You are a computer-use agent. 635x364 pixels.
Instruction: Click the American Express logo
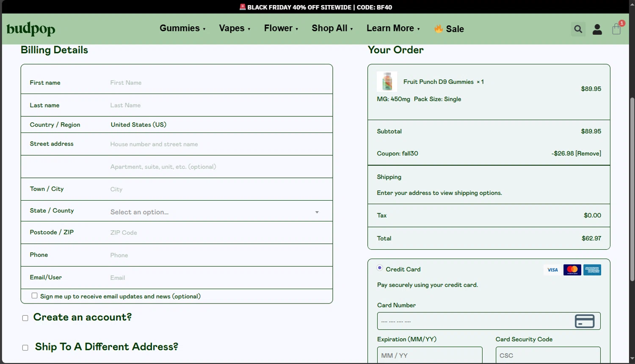(x=592, y=270)
